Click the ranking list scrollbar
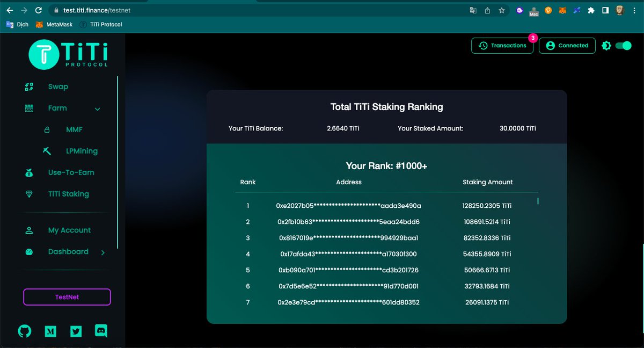This screenshot has width=644, height=348. pos(538,201)
